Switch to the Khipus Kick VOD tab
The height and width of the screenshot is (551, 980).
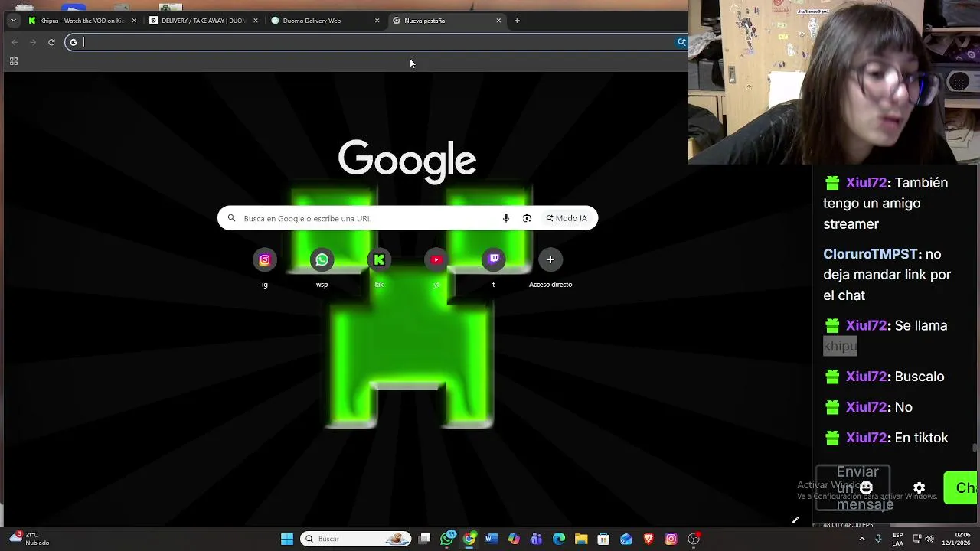coord(82,21)
